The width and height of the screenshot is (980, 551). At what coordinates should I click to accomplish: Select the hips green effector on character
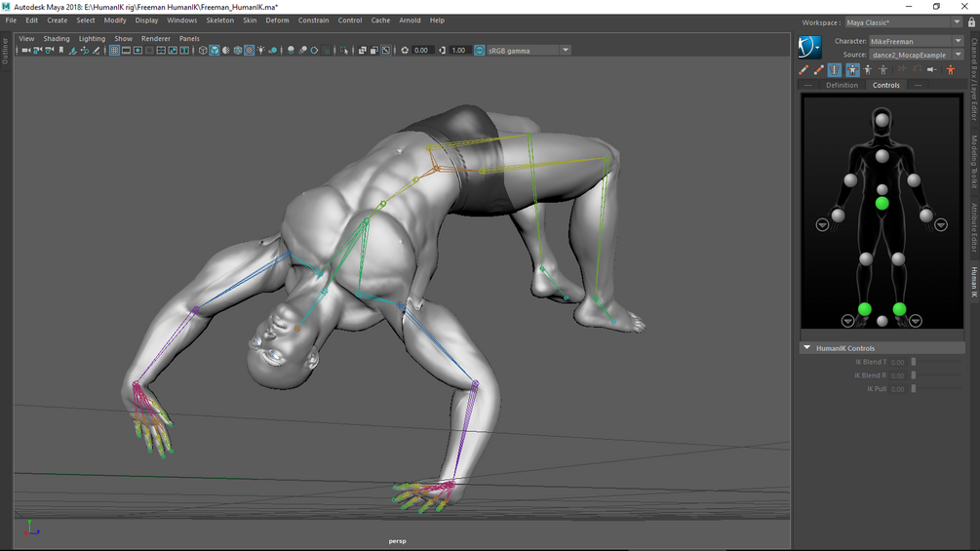[x=882, y=203]
